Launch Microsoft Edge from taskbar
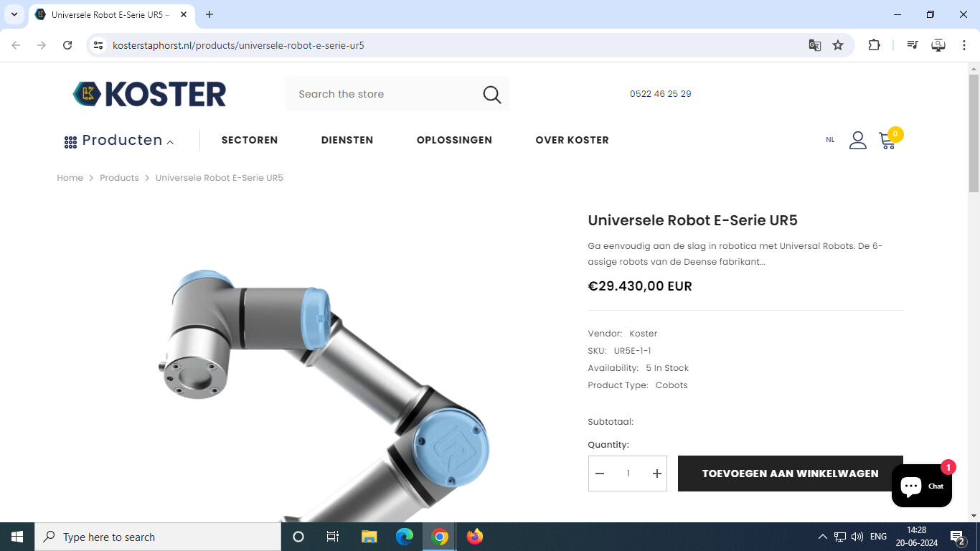This screenshot has height=551, width=980. pos(405,537)
